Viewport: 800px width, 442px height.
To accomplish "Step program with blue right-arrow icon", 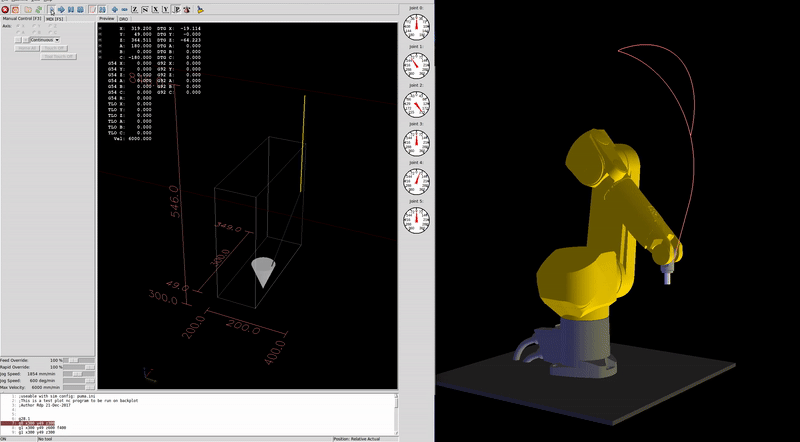I will coord(61,10).
